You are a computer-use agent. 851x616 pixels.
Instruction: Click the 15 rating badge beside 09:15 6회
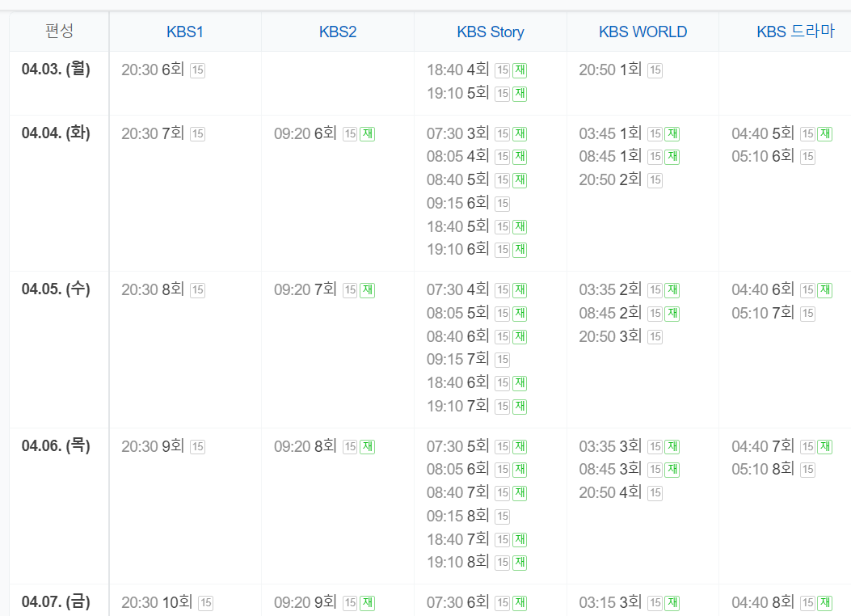503,204
